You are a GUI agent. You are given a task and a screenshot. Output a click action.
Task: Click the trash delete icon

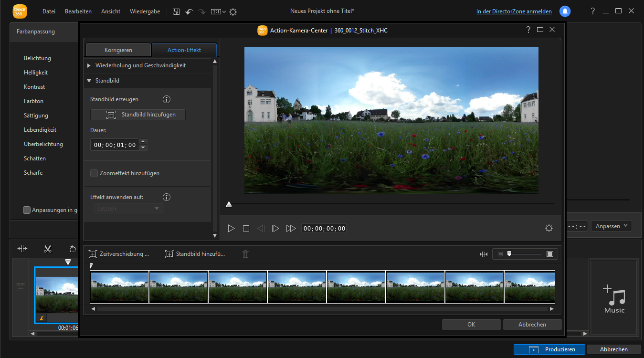(245, 254)
